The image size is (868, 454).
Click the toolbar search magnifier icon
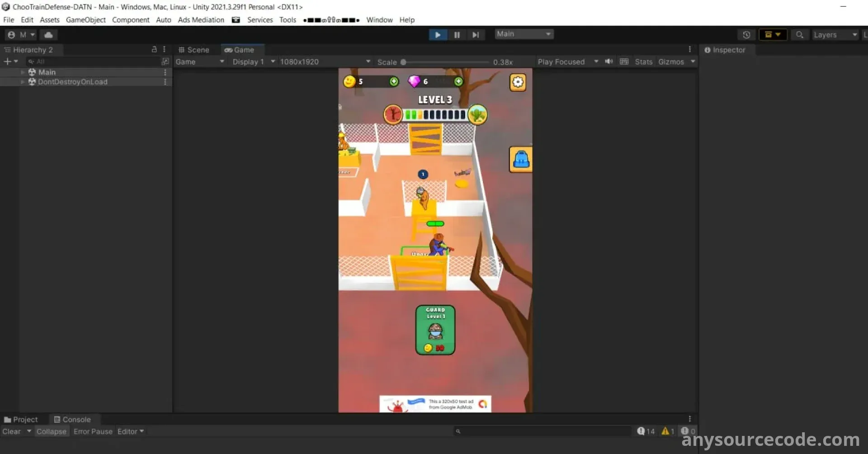[799, 35]
